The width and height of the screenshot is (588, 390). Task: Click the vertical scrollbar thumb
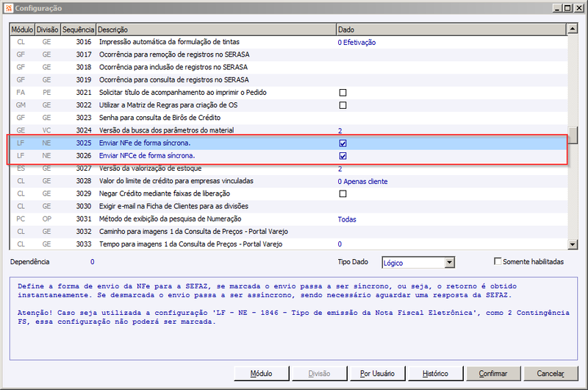pos(573,135)
